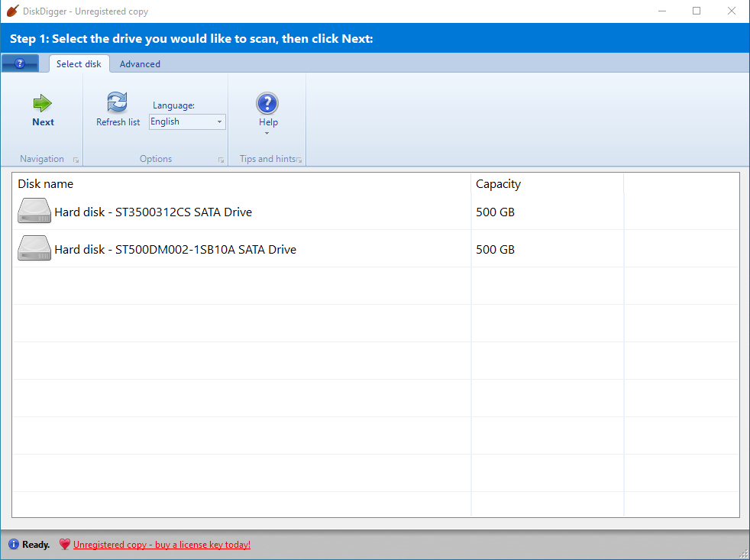Expand the Help dropdown arrow

point(267,134)
